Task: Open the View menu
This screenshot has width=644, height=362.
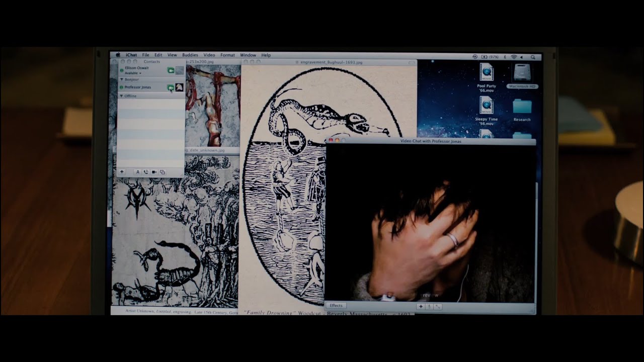Action: coord(172,55)
